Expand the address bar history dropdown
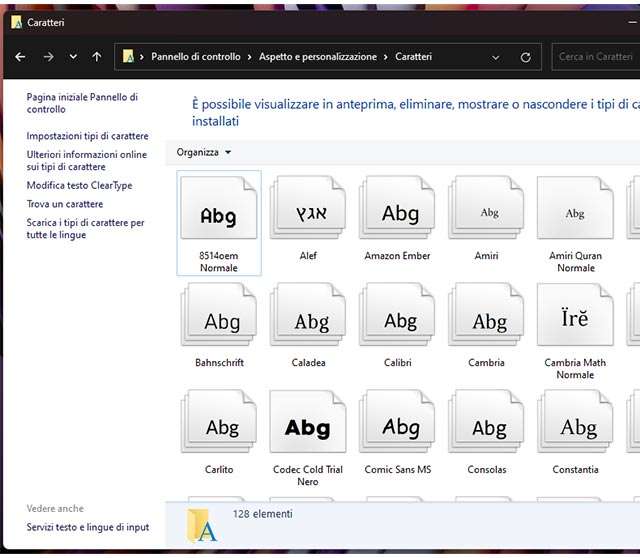Screen dimensions: 640x558 [x=499, y=57]
